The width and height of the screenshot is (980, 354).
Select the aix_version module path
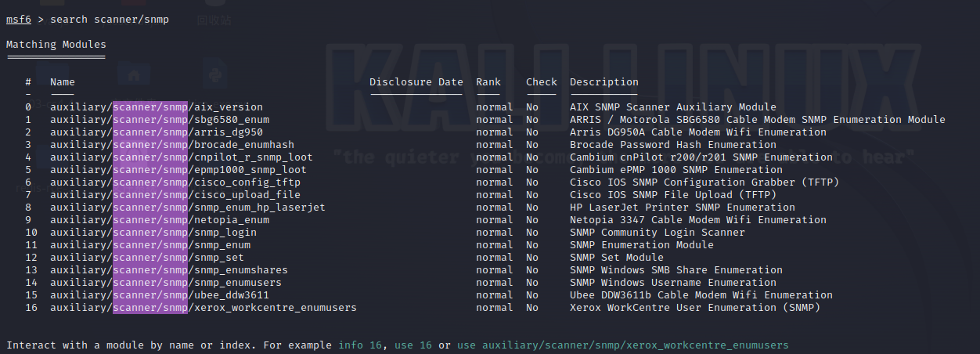pyautogui.click(x=157, y=107)
